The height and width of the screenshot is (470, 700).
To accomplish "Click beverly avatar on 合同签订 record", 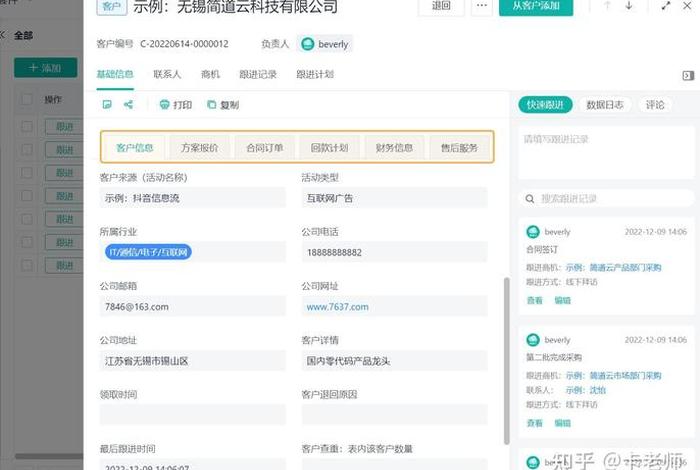I will pyautogui.click(x=533, y=232).
